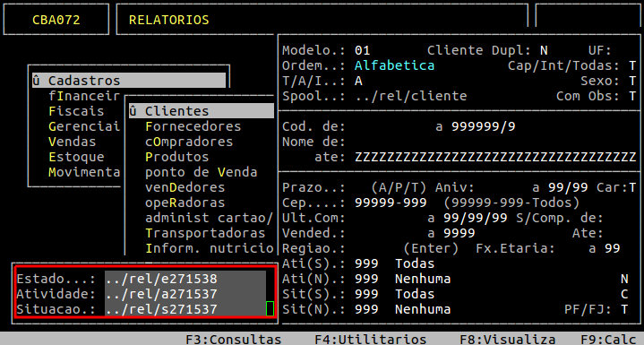Select administ cartao submenu item
644x345 pixels.
point(209,218)
